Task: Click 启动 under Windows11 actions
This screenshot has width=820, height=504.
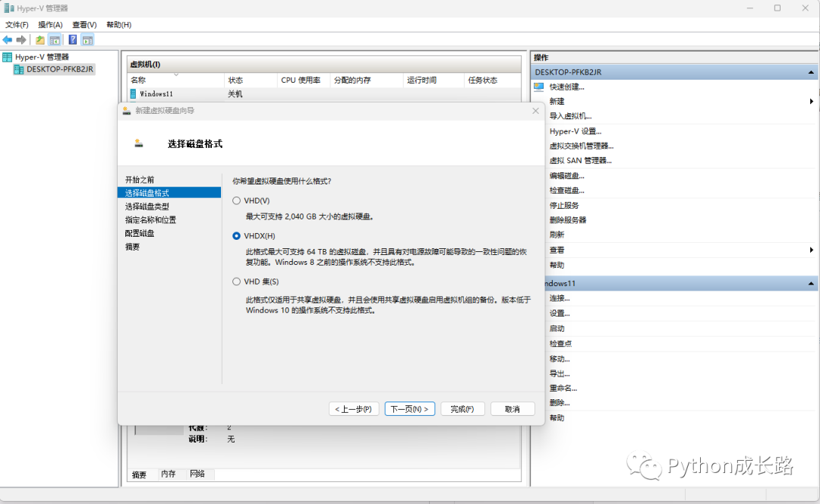Action: click(x=557, y=329)
